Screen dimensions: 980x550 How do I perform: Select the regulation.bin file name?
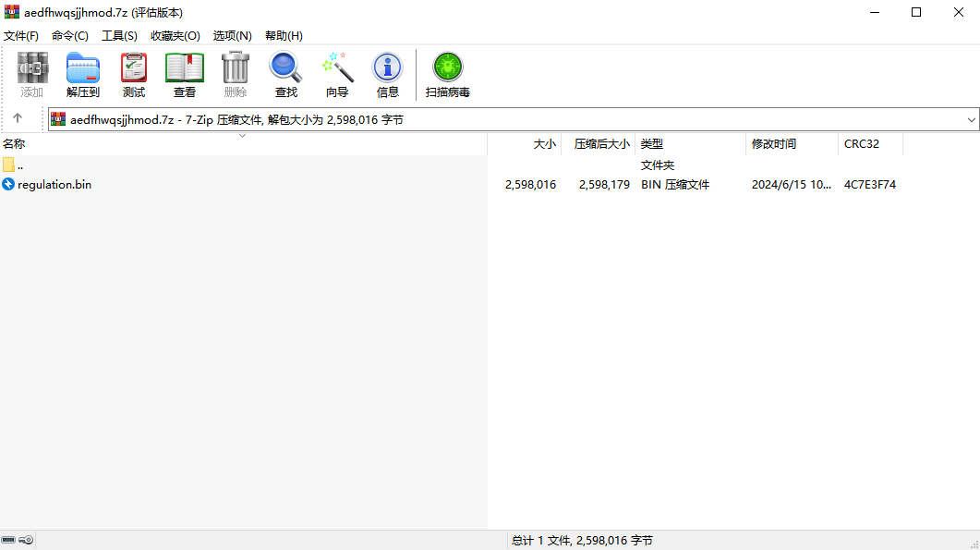pos(54,185)
